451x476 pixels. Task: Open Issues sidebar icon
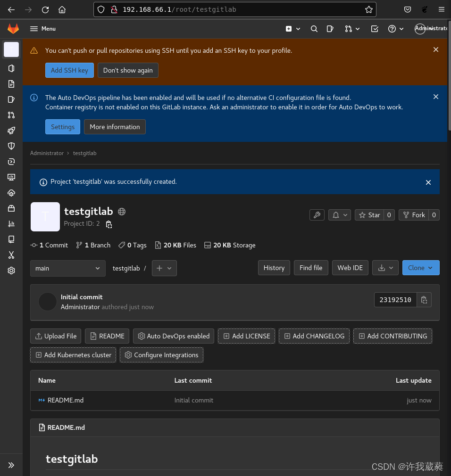(11, 99)
